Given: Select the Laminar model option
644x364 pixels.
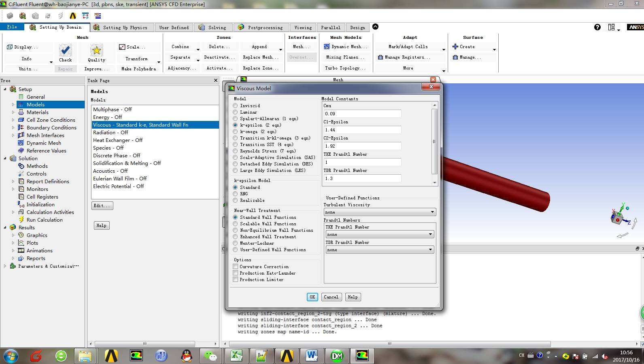Looking at the screenshot, I should pos(235,112).
